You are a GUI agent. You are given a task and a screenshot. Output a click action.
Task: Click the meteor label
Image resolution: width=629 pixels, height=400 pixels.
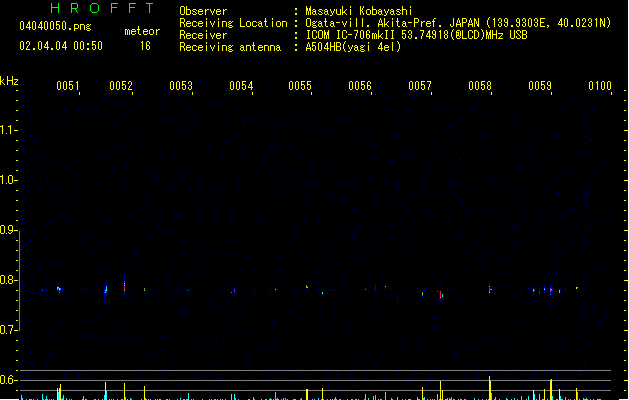pos(142,31)
